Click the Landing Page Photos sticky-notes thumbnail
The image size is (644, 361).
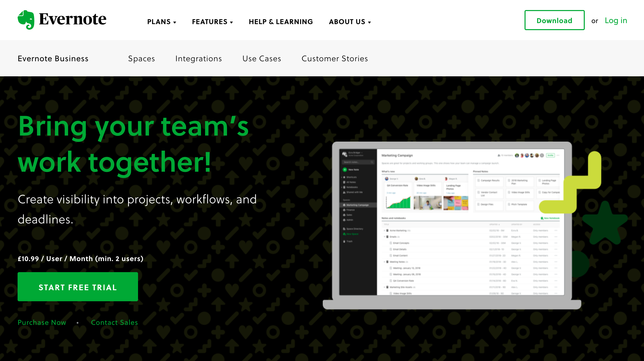[456, 203]
